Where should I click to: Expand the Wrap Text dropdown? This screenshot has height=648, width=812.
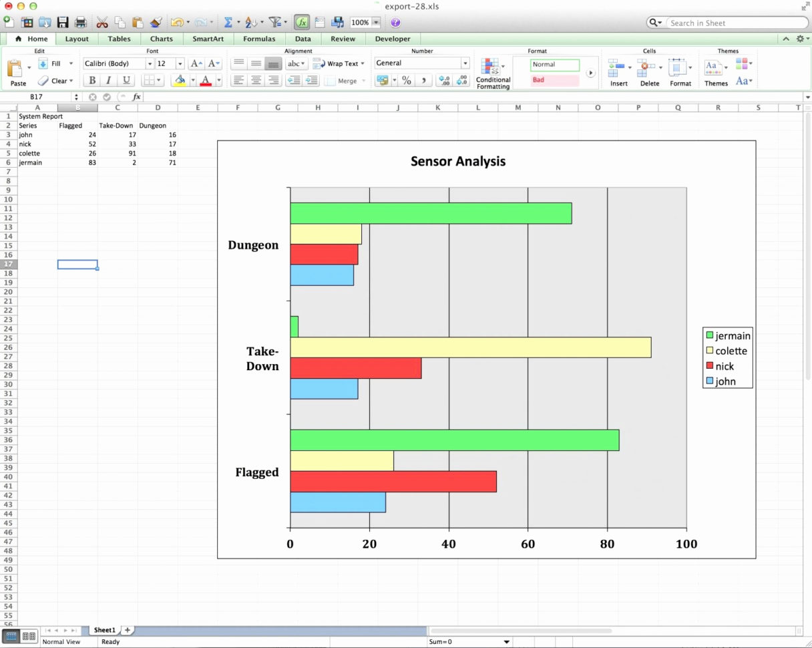pos(364,63)
